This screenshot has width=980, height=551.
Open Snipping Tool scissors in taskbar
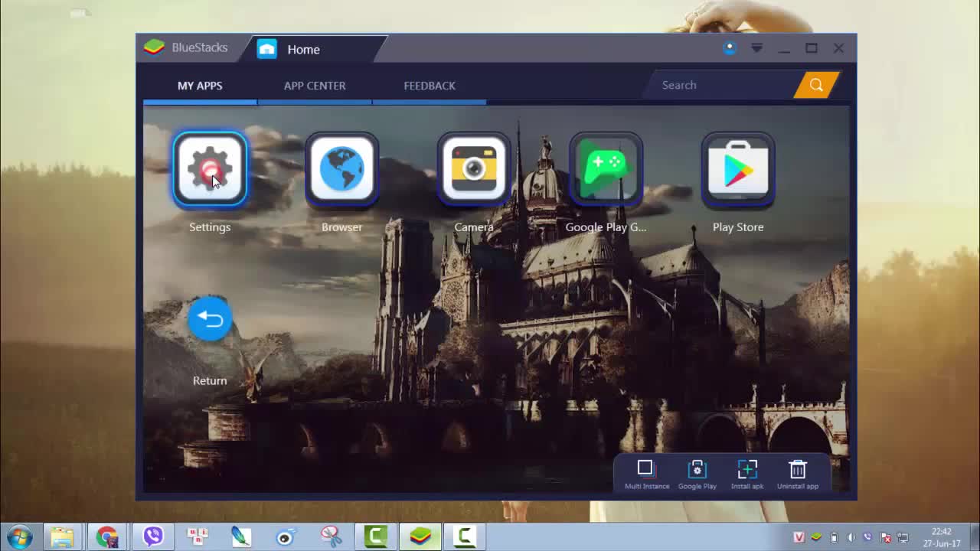(331, 536)
